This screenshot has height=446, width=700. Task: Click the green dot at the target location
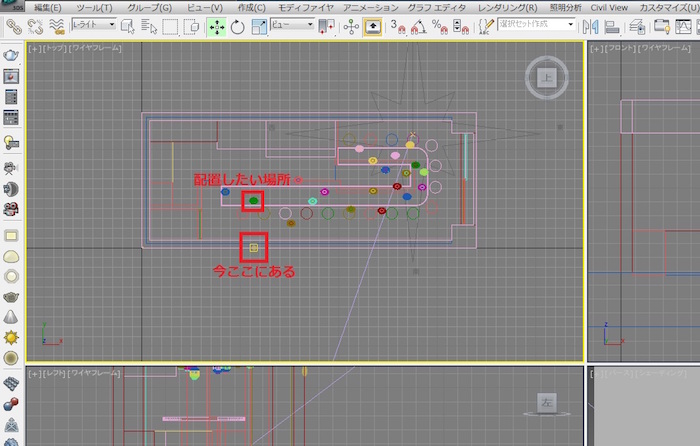click(254, 201)
